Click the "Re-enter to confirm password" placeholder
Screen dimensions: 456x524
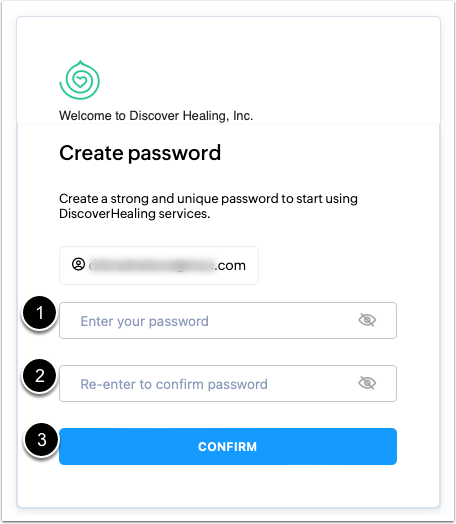(174, 384)
